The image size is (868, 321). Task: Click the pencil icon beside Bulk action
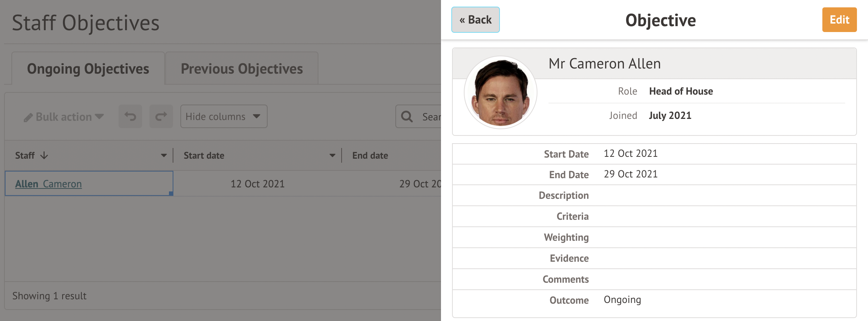(28, 117)
